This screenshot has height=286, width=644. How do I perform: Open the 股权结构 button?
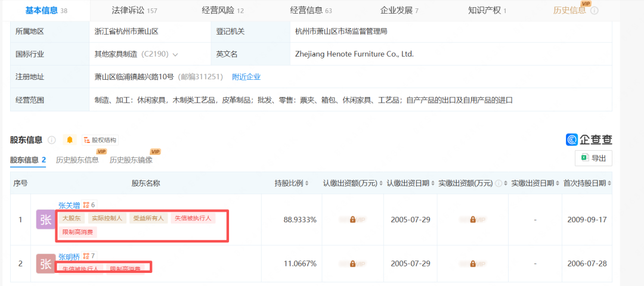click(100, 140)
